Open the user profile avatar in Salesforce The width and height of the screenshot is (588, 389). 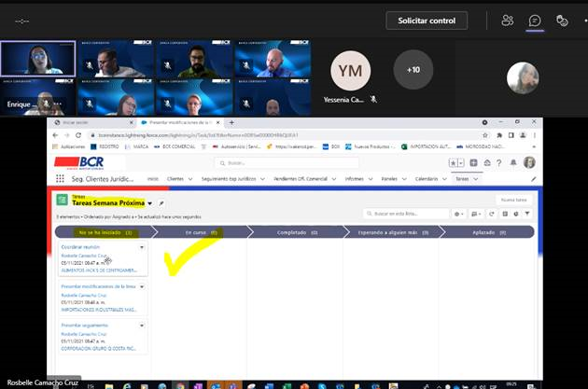tap(529, 162)
